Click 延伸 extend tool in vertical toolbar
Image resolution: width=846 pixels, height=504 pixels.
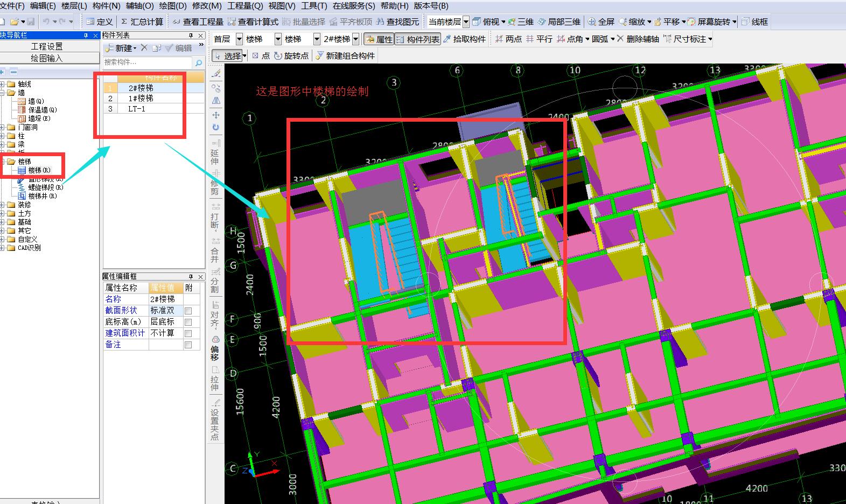pos(215,153)
